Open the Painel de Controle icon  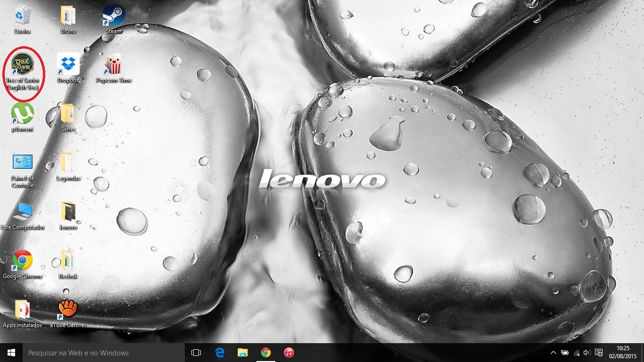point(23,163)
